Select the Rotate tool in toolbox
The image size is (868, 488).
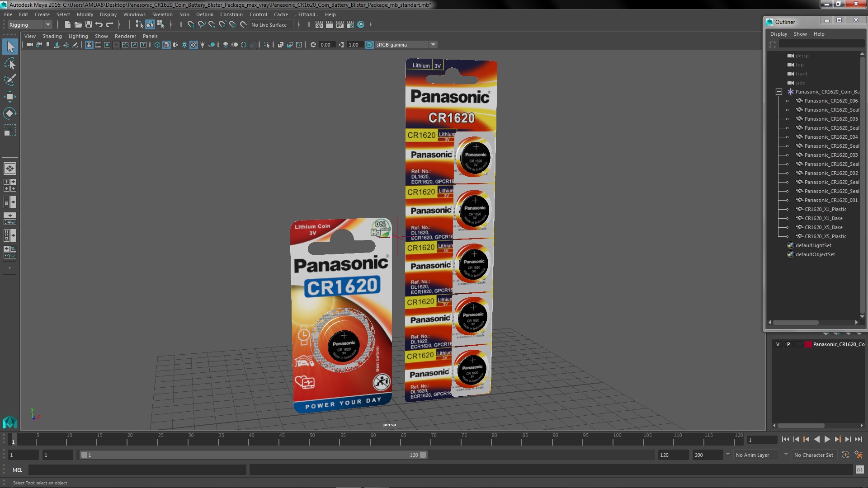tap(10, 113)
